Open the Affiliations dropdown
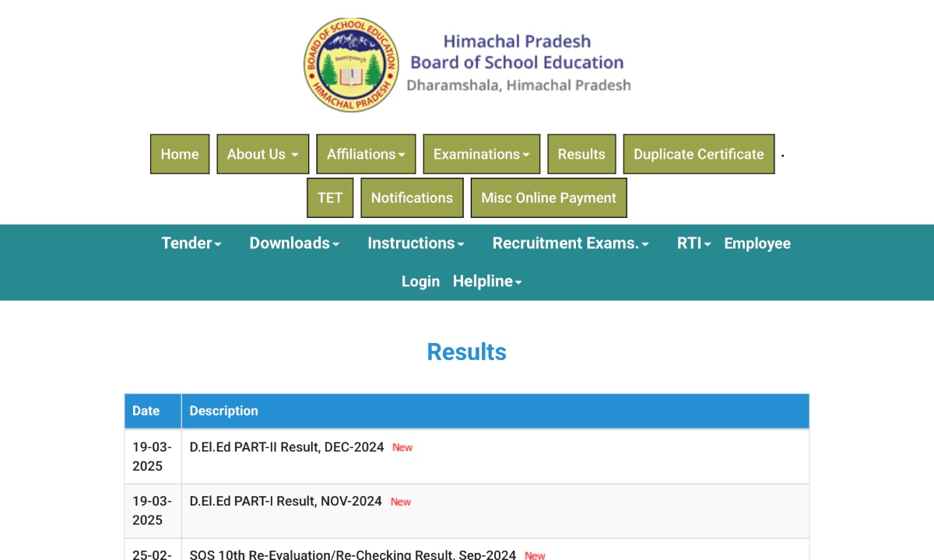 pyautogui.click(x=366, y=154)
